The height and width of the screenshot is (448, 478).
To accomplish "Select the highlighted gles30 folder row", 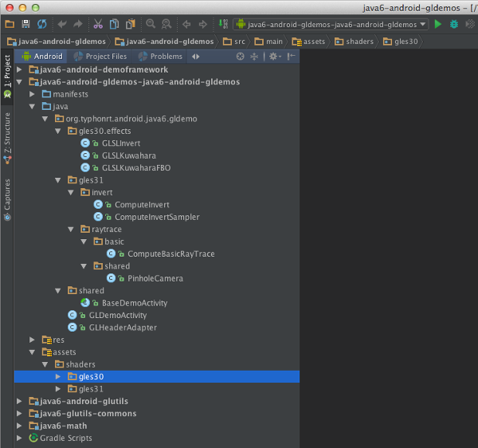I will (157, 376).
